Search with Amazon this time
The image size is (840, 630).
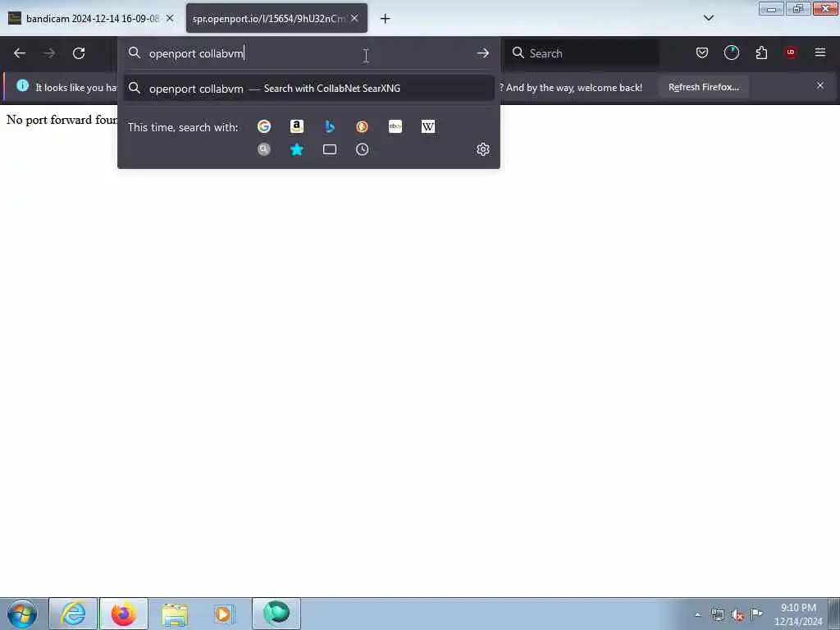point(297,126)
